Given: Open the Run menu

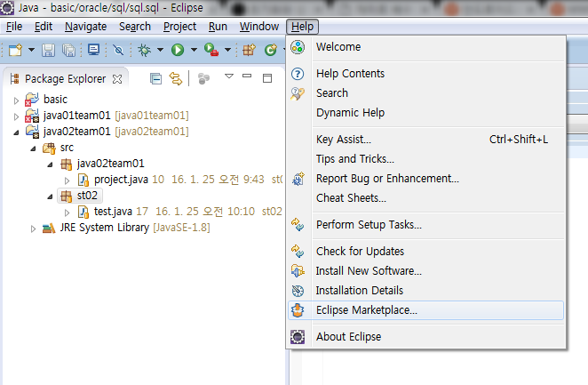Looking at the screenshot, I should [x=218, y=27].
